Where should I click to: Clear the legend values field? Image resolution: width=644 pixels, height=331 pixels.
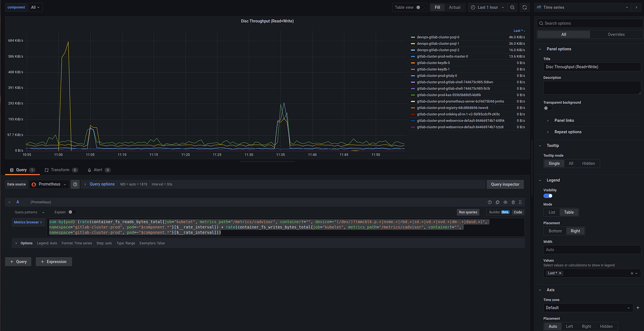coord(632,273)
